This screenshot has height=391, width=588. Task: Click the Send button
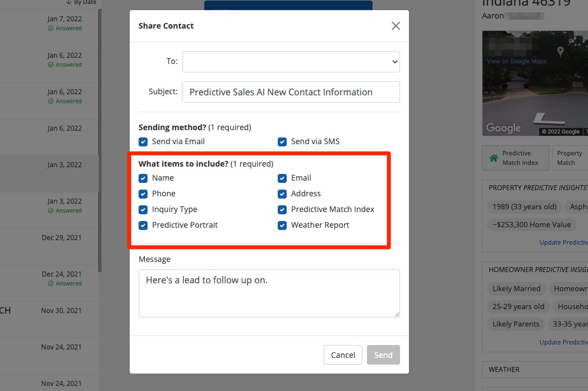tap(383, 355)
